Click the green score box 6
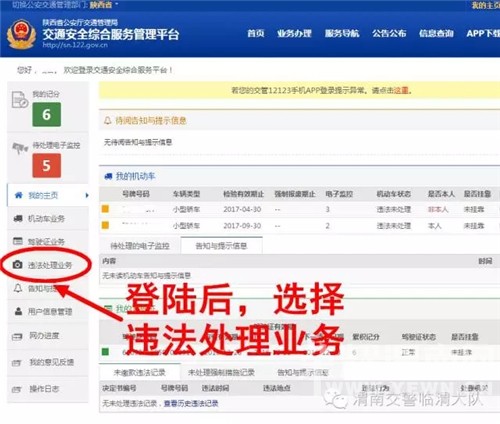Screen dimensions: 500x424 [47, 114]
